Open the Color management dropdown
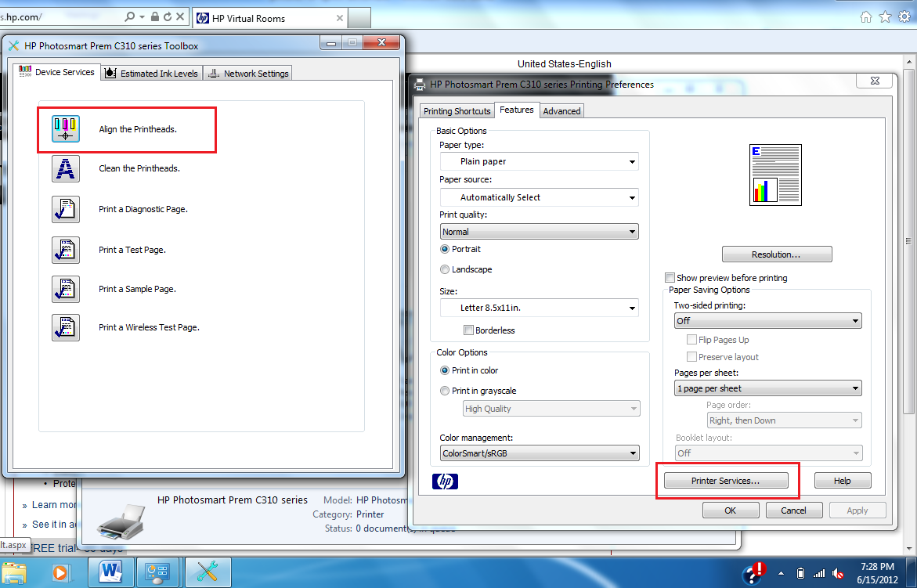The height and width of the screenshot is (588, 917). coord(540,453)
